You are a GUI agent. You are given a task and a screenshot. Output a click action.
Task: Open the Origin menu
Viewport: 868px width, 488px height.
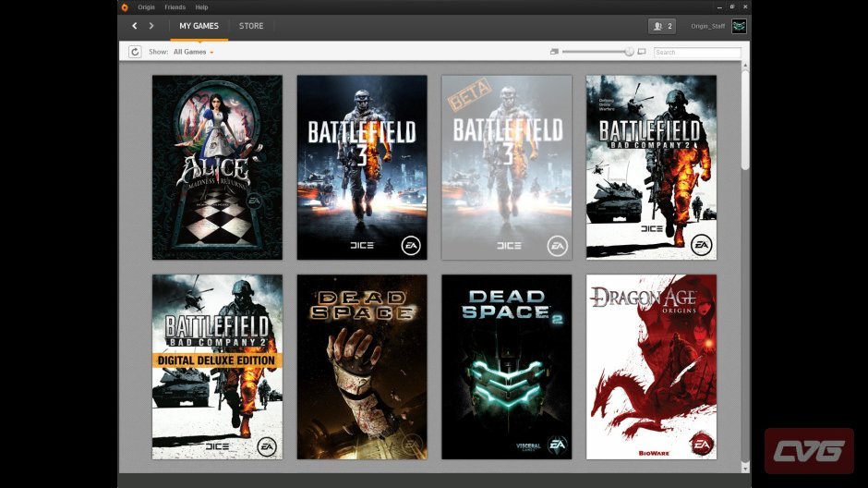coord(146,7)
